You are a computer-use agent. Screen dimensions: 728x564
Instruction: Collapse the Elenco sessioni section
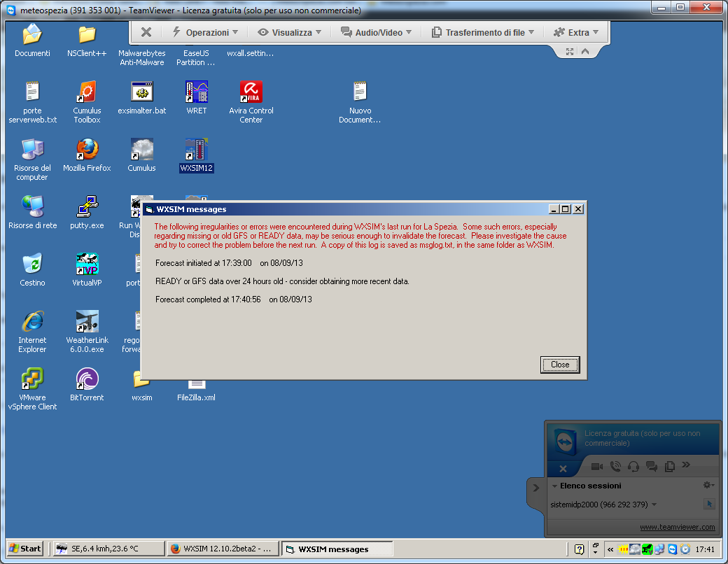click(554, 486)
